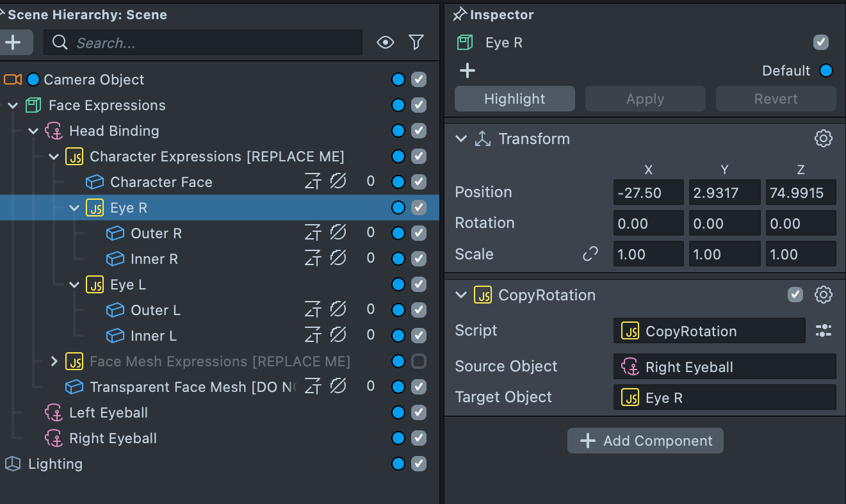The image size is (846, 504).
Task: Click the Add Component button
Action: click(x=645, y=441)
